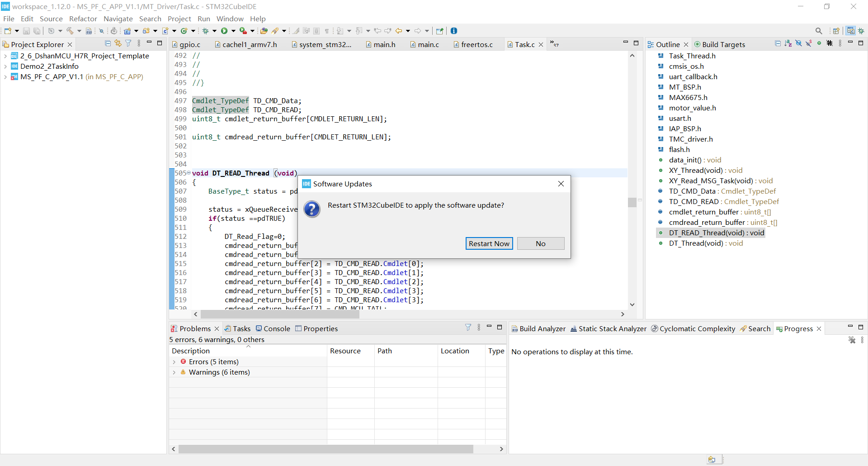Expand the Warnings (6 items) group
This screenshot has height=466, width=868.
pyautogui.click(x=174, y=372)
